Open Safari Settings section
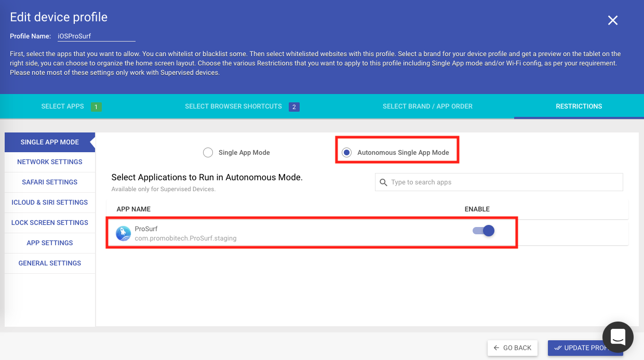Screen dimensions: 644x360 tap(50, 182)
